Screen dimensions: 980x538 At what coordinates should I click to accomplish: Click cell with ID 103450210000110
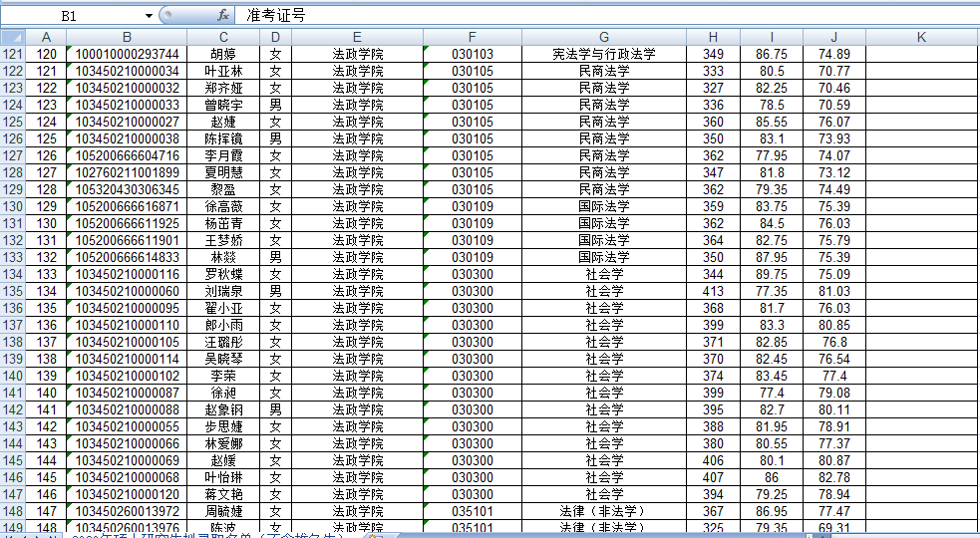(127, 325)
